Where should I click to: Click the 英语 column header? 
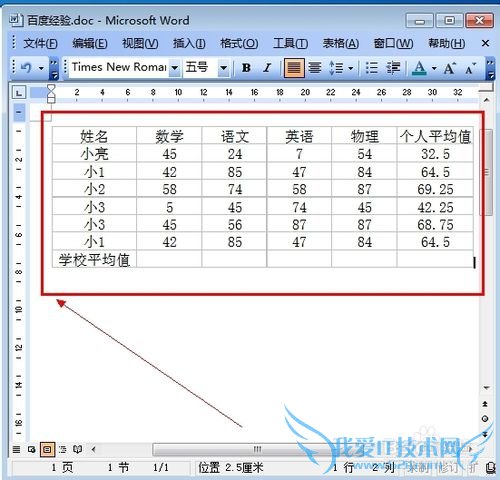pos(299,136)
